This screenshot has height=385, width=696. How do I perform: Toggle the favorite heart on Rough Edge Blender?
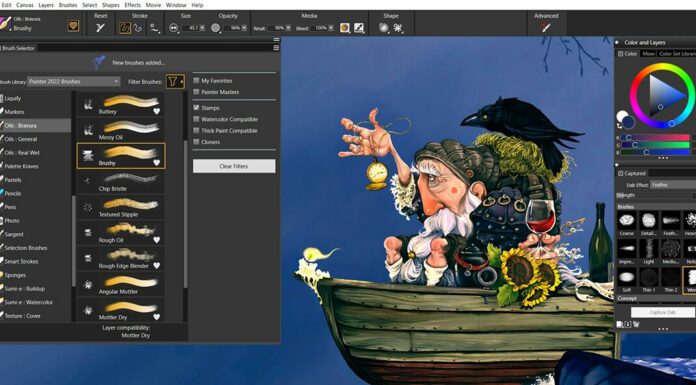[156, 266]
